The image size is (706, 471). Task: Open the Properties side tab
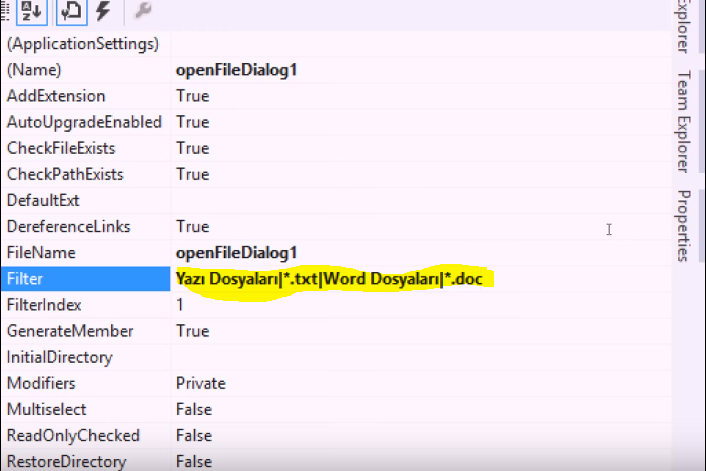pyautogui.click(x=684, y=226)
